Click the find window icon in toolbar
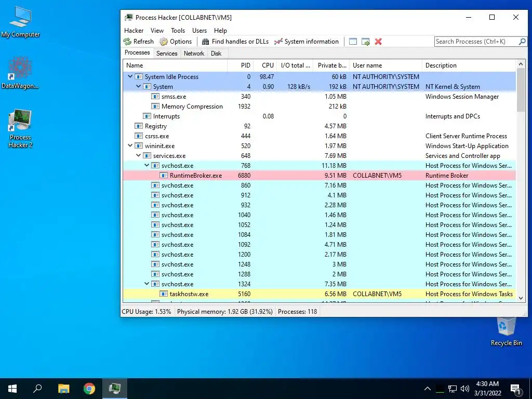Screen dimensions: 532x399 353,42
